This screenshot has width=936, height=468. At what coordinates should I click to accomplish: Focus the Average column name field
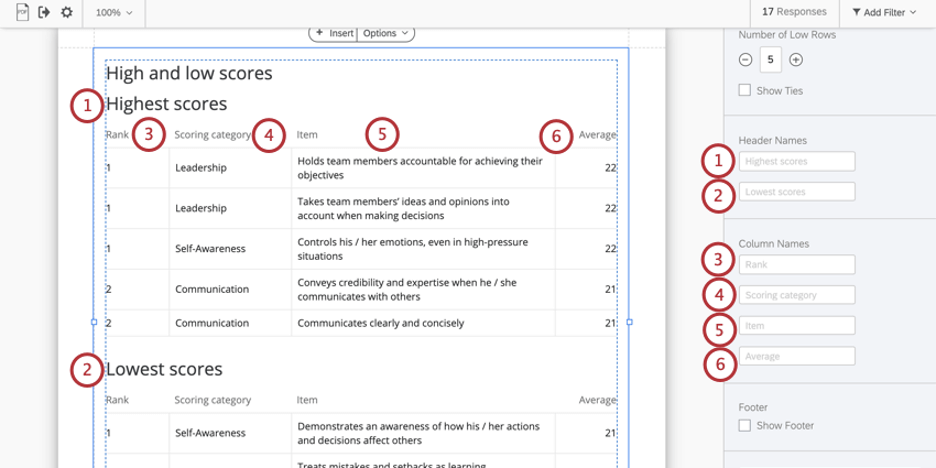coord(797,356)
